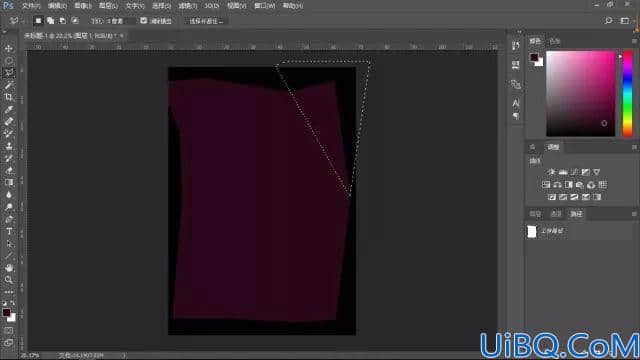
Task: Expand the toolbar to two columns
Action: coord(4,31)
